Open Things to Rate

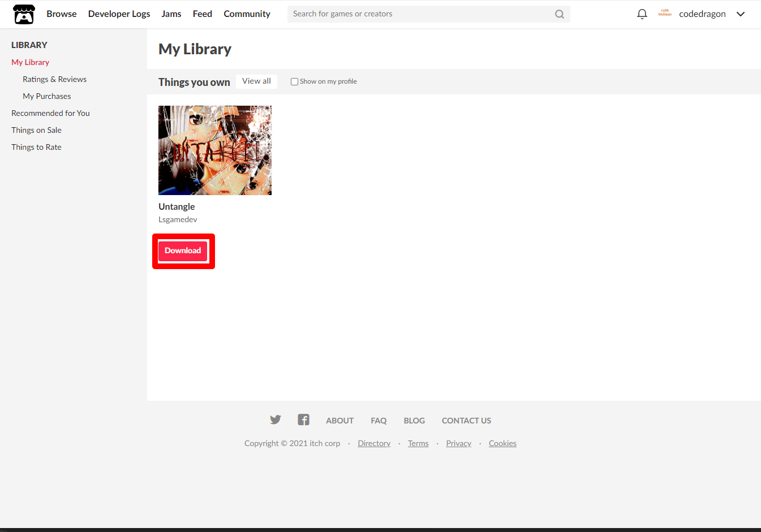click(x=37, y=147)
